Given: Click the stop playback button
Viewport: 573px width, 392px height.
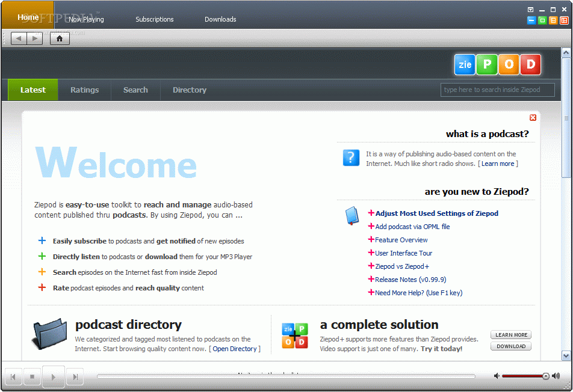Looking at the screenshot, I should coord(33,377).
